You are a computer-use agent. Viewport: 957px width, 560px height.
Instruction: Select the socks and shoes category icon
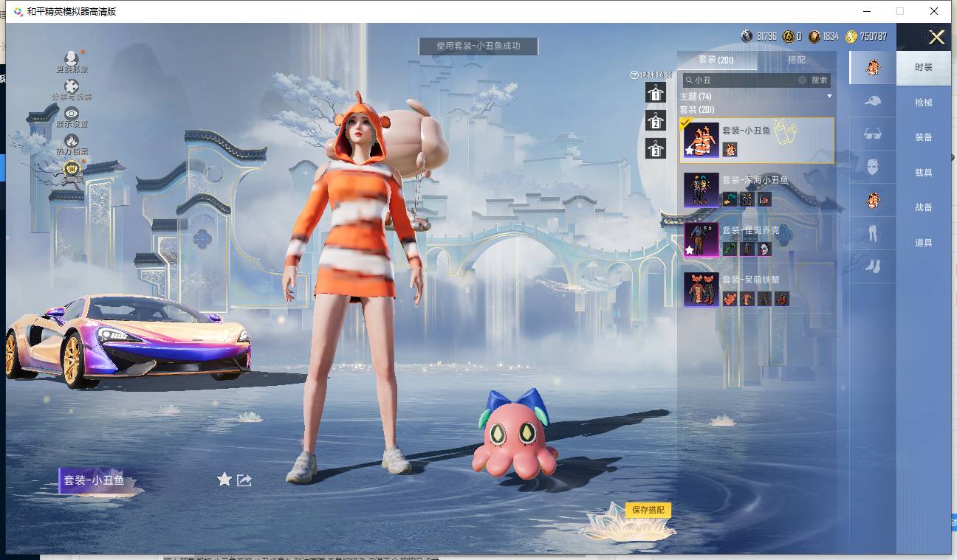873,266
